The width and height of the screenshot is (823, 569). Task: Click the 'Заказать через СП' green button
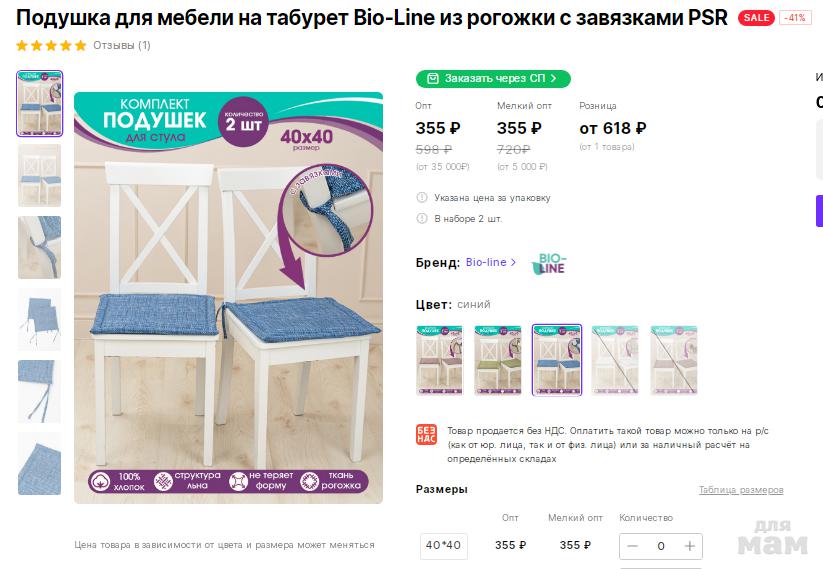pyautogui.click(x=493, y=79)
